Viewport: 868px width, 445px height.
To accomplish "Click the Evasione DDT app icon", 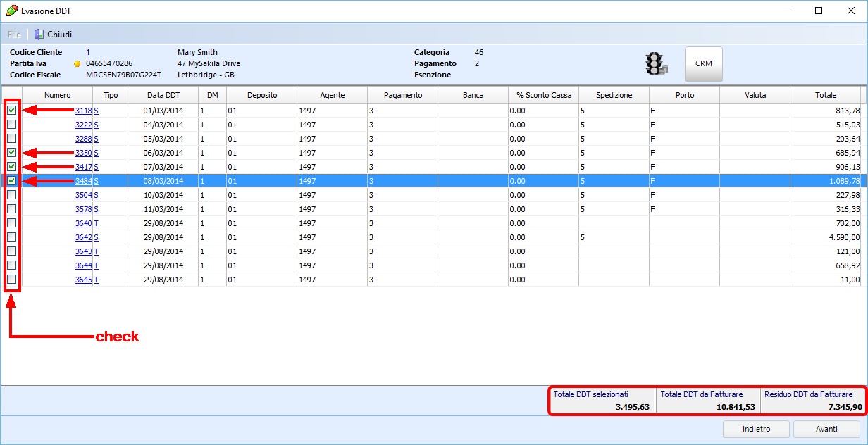I will pos(12,11).
